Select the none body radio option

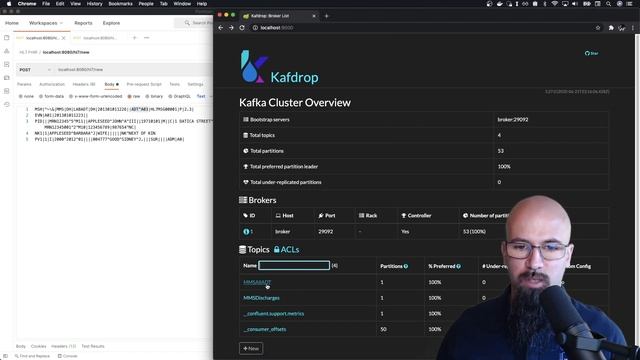coord(26,96)
